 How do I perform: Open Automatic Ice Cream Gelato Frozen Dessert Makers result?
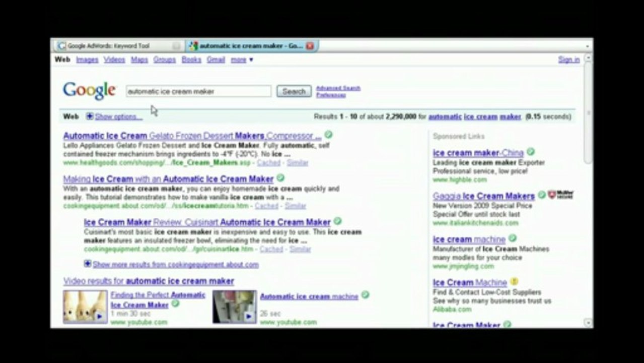(x=192, y=136)
